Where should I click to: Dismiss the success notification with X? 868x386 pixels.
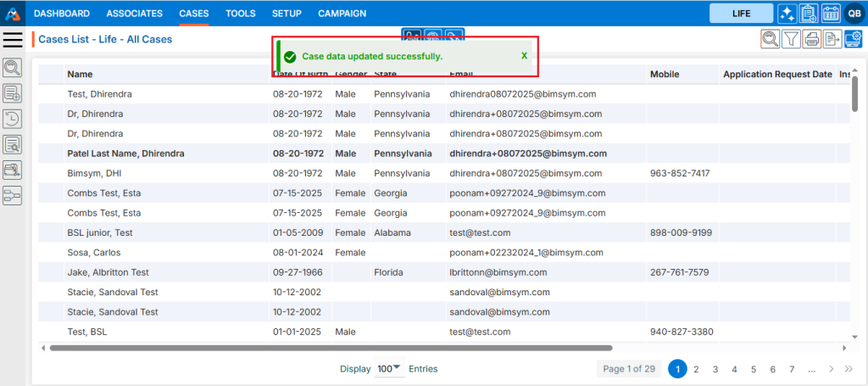524,56
